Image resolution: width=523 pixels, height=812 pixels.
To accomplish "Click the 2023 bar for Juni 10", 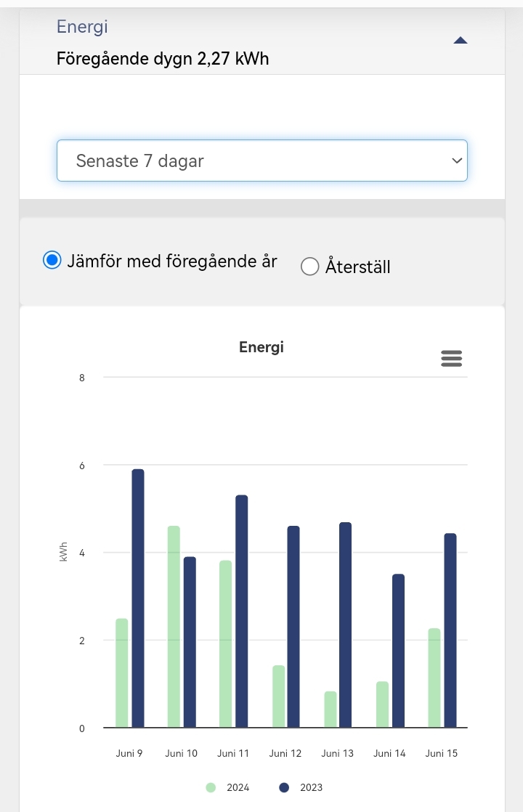I will tap(190, 642).
